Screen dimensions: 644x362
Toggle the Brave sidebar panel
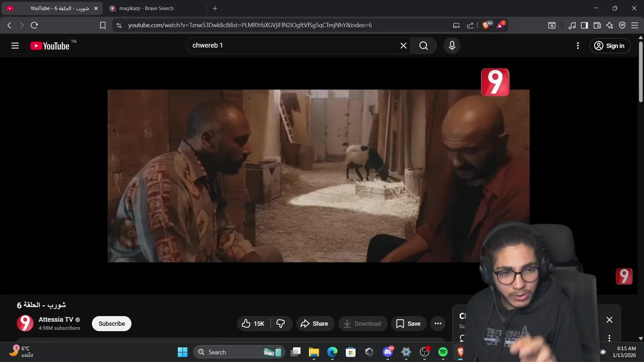tap(584, 25)
